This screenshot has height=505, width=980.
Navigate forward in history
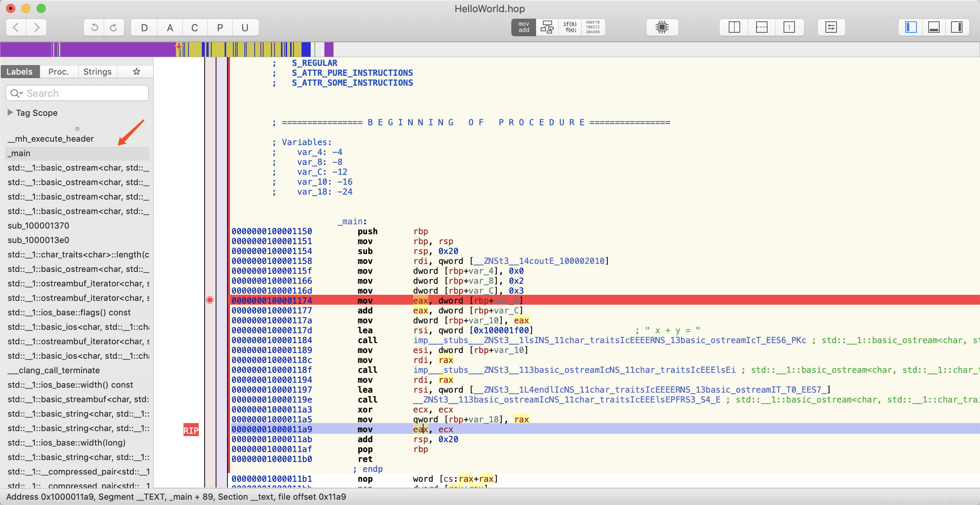pyautogui.click(x=37, y=27)
